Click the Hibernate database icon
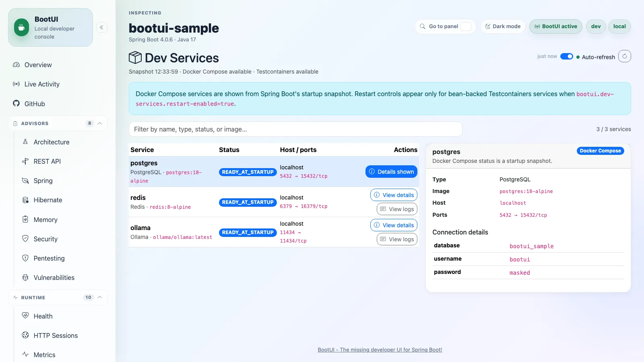 pos(25,200)
